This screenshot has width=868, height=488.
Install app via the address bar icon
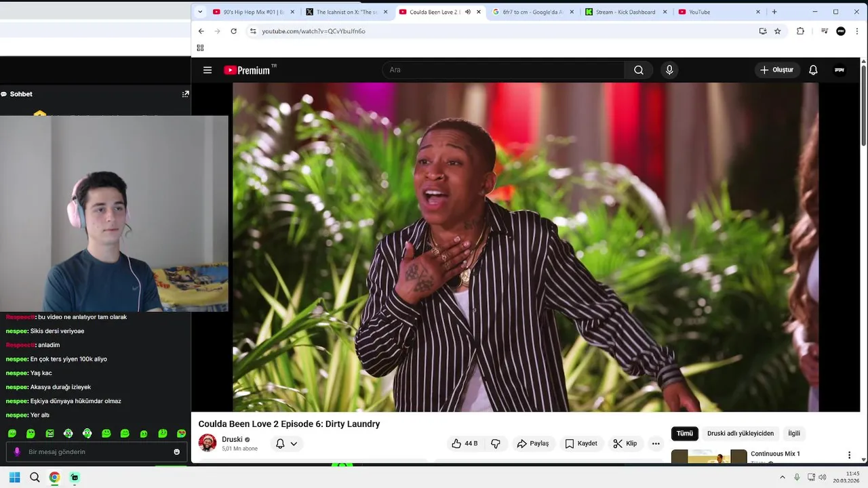click(x=763, y=31)
